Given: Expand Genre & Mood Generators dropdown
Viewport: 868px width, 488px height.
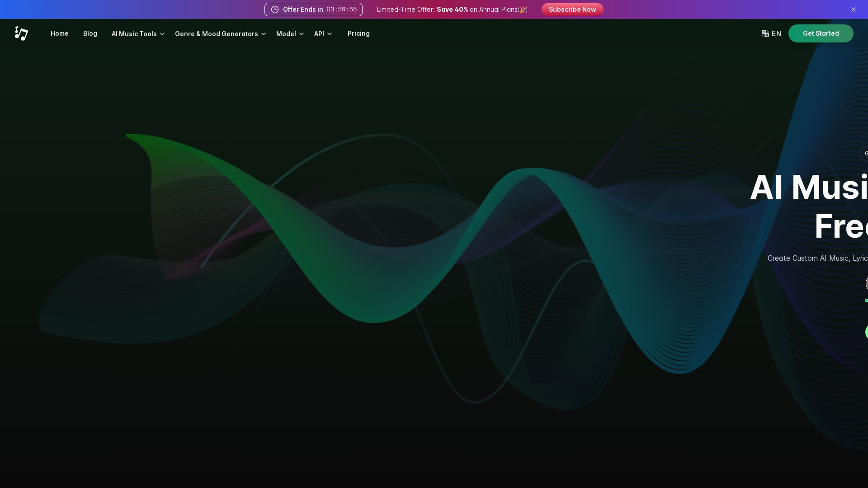Looking at the screenshot, I should click(220, 34).
